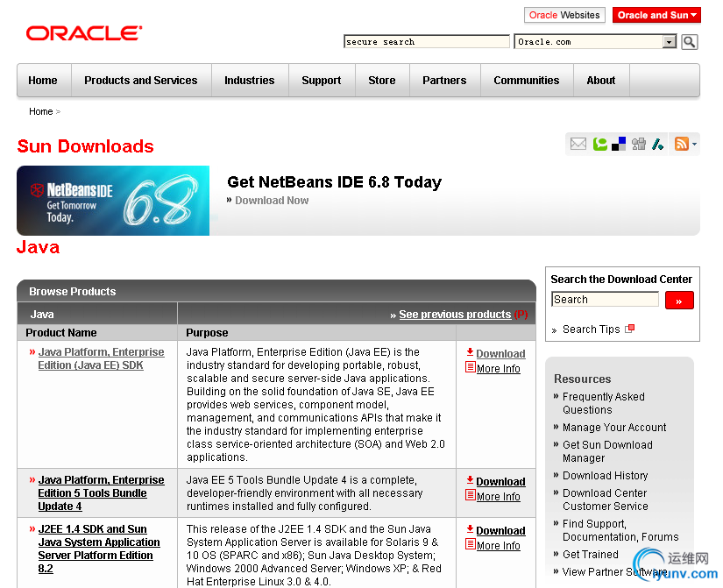This screenshot has height=588, width=723.
Task: Click the red download arrow icon for J2EE 1.4 SDK
Action: (470, 529)
